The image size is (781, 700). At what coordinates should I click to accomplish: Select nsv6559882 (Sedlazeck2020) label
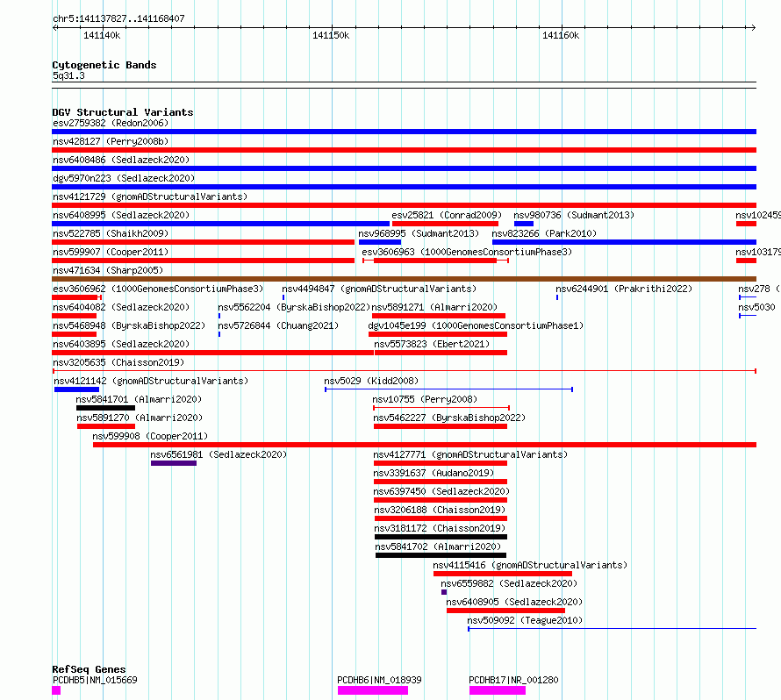(509, 583)
